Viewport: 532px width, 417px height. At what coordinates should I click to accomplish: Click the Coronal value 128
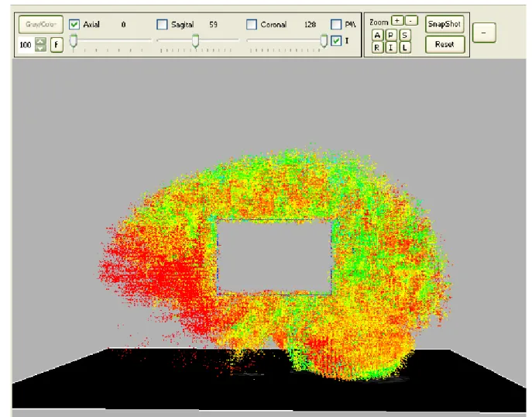point(310,25)
